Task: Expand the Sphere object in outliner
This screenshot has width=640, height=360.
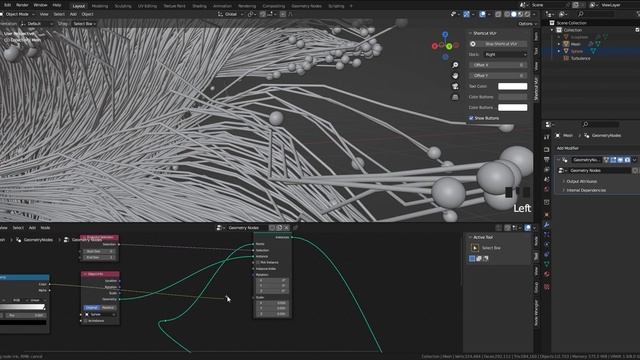Action: tap(559, 51)
